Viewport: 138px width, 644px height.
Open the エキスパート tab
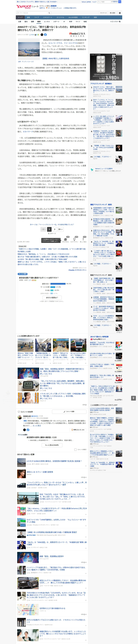pos(48,17)
